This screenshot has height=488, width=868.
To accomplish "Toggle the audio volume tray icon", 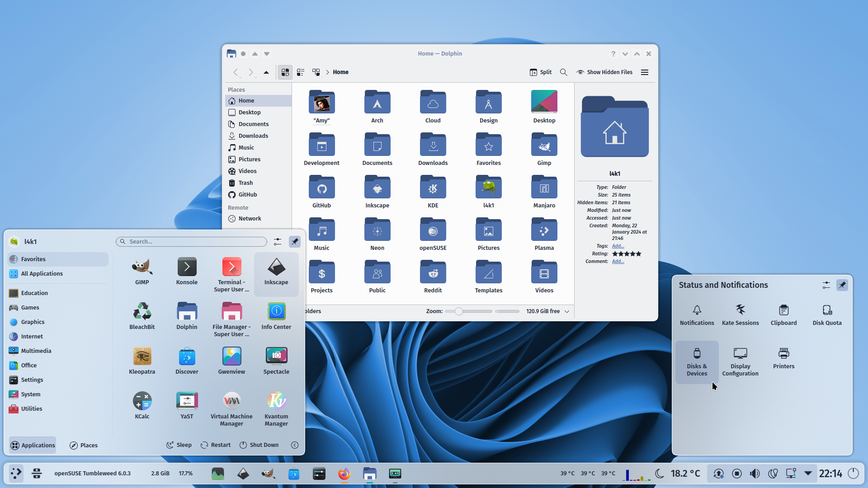I will tap(755, 474).
